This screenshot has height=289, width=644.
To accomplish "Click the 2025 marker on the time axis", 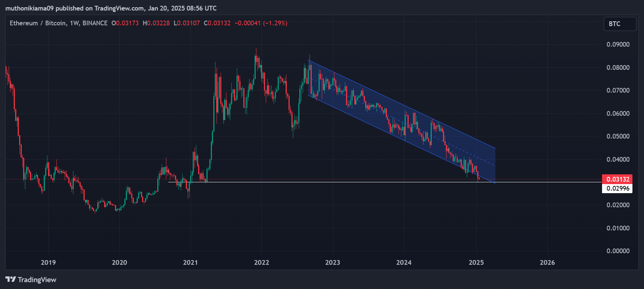I will 476,263.
